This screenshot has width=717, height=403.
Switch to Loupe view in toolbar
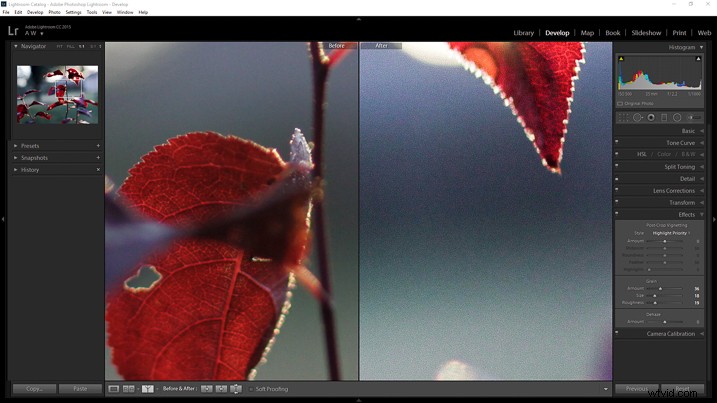(113, 389)
